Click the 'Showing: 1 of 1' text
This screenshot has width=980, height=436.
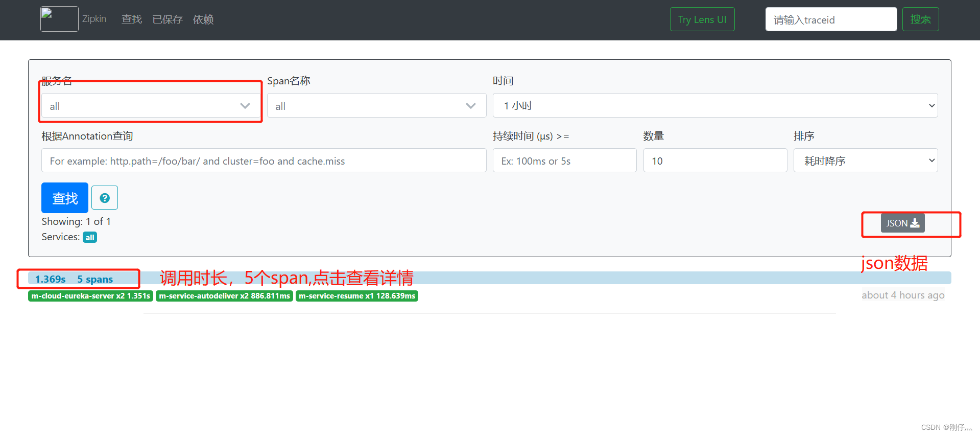[76, 221]
